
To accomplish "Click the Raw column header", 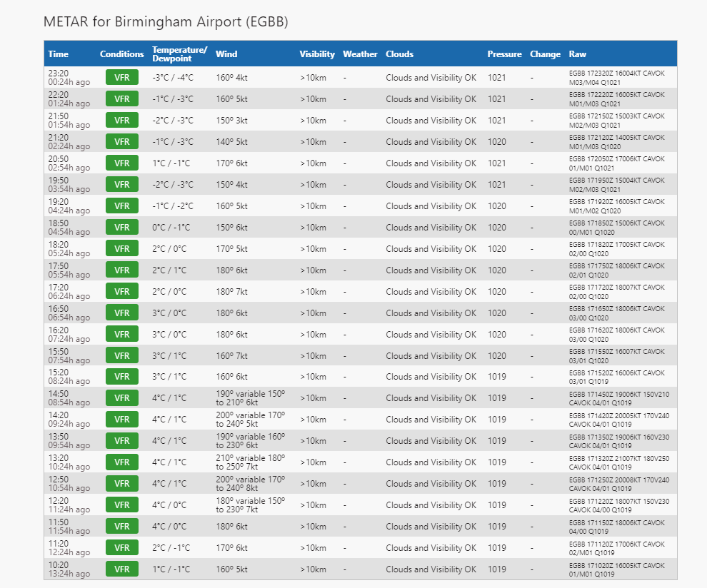I will coord(577,54).
